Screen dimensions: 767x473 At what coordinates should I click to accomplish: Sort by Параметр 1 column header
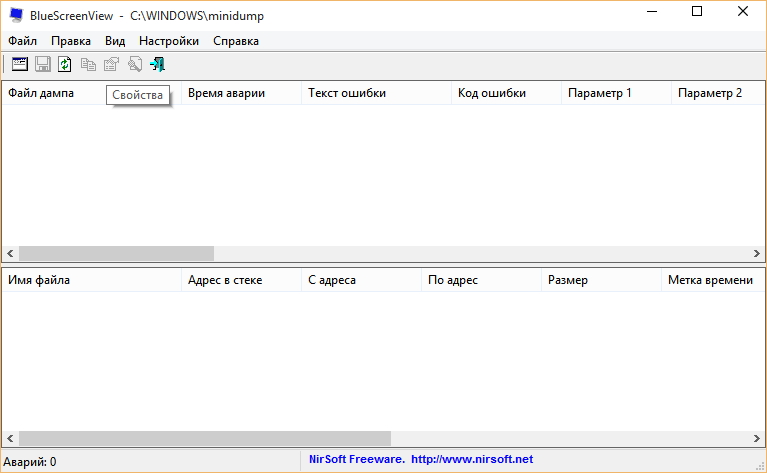click(x=616, y=93)
